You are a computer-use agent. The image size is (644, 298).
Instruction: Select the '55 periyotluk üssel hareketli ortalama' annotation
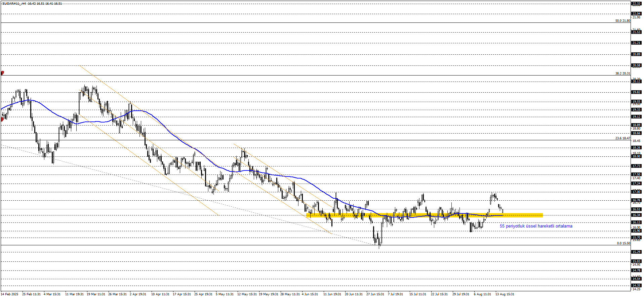pyautogui.click(x=536, y=226)
